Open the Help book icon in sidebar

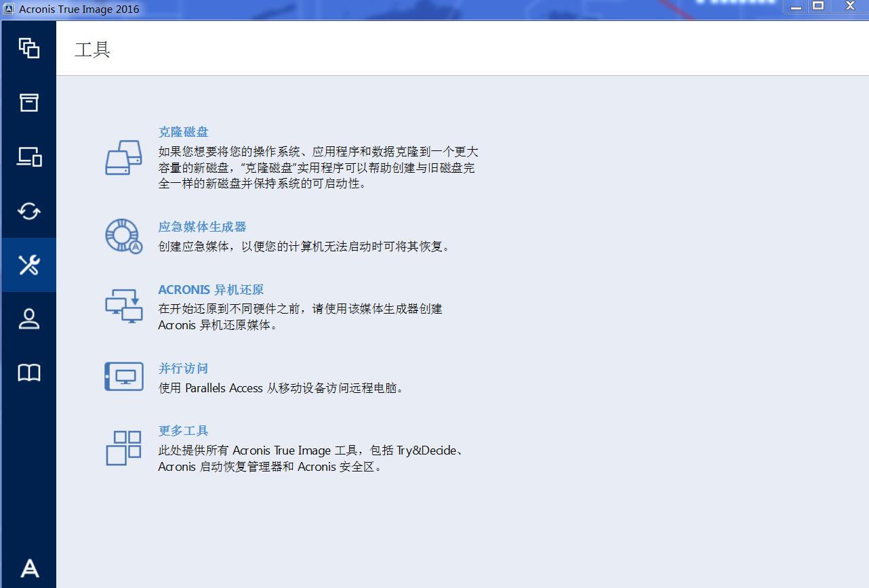(x=28, y=372)
